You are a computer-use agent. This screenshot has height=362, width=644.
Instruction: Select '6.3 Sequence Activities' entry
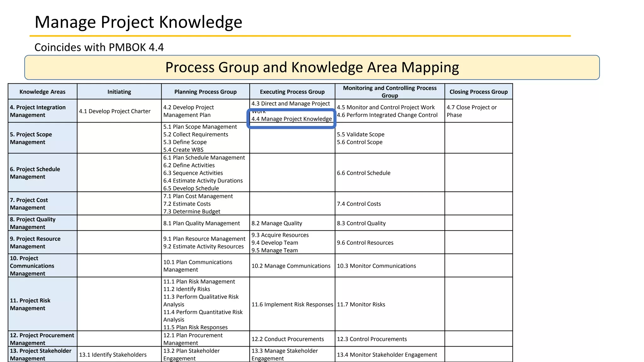193,173
